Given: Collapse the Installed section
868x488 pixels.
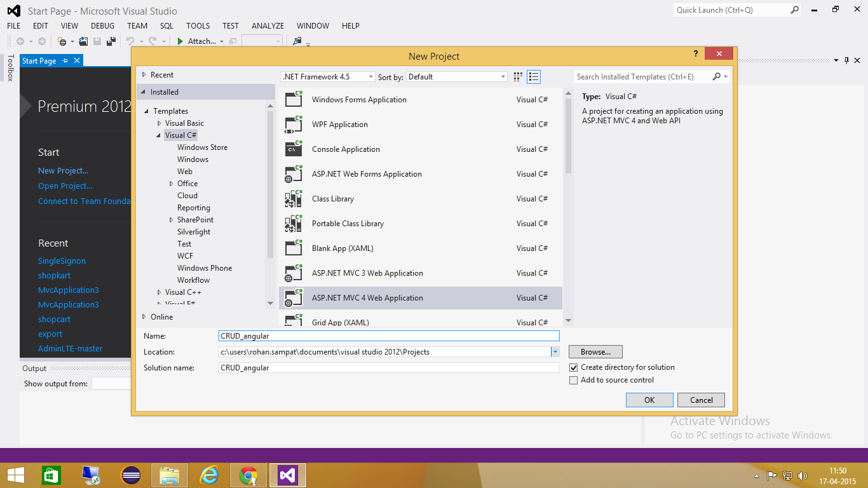Looking at the screenshot, I should point(144,92).
